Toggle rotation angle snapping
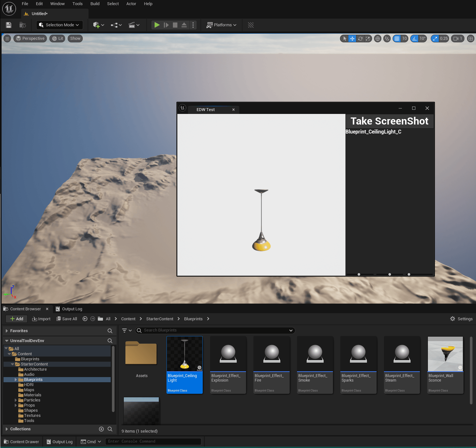The height and width of the screenshot is (448, 476). (414, 39)
